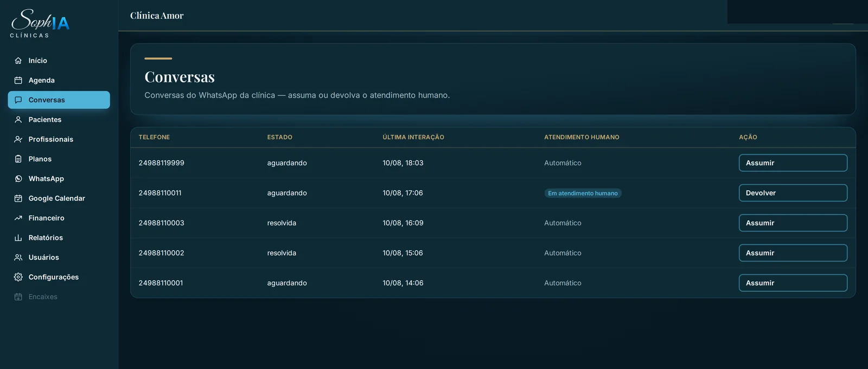The height and width of the screenshot is (369, 868).
Task: Click timestamp 10/08, 17:06
Action: 403,193
